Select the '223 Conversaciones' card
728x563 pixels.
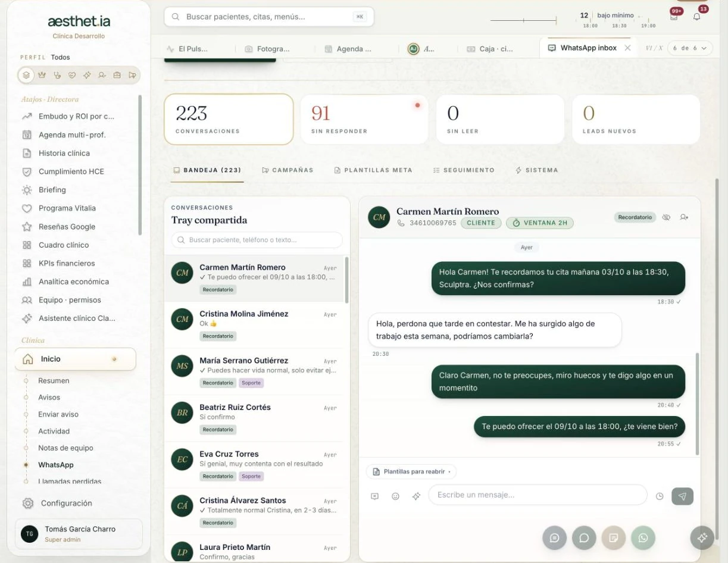tap(229, 119)
